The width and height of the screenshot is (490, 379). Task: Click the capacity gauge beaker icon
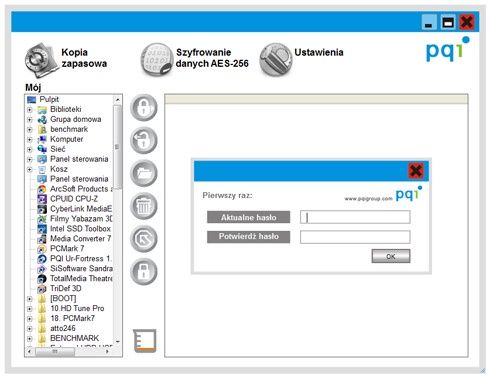tap(145, 341)
